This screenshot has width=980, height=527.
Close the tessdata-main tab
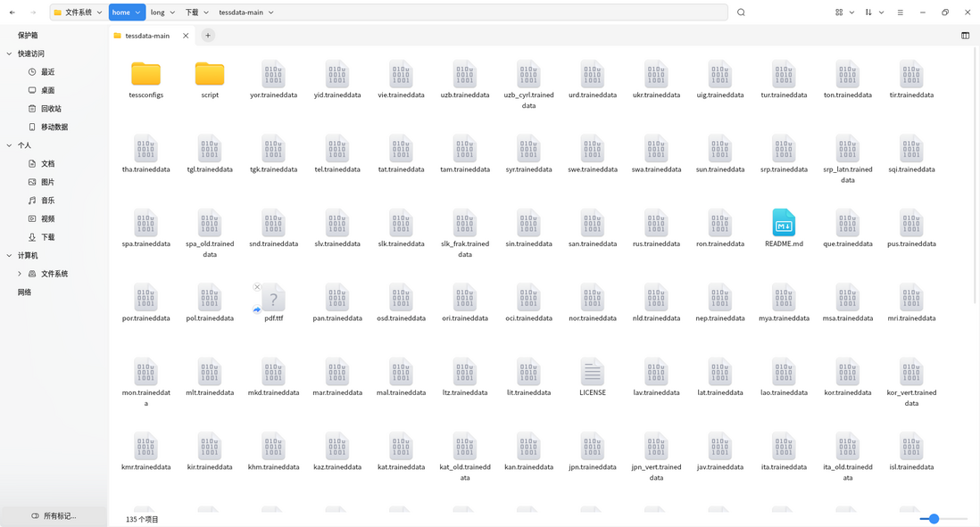click(186, 36)
